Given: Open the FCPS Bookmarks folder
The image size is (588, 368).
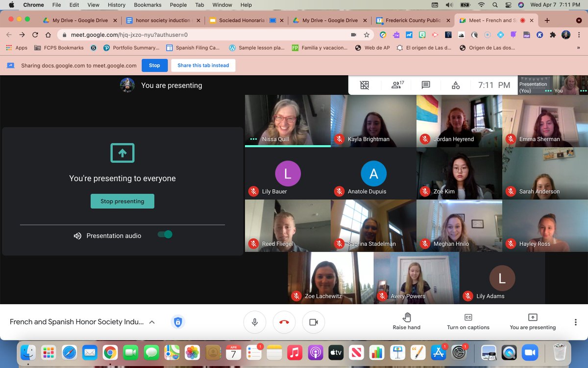Looking at the screenshot, I should (x=59, y=48).
